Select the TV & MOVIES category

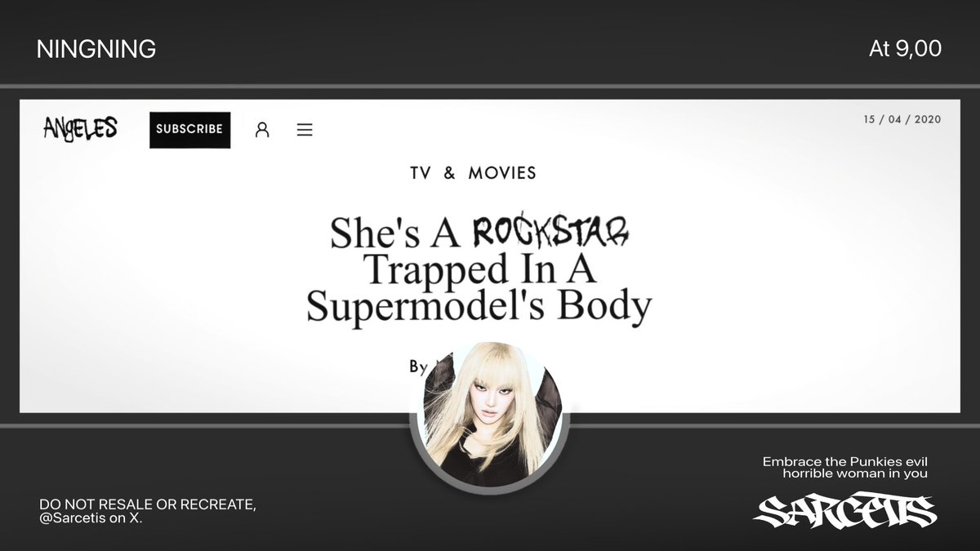point(474,173)
